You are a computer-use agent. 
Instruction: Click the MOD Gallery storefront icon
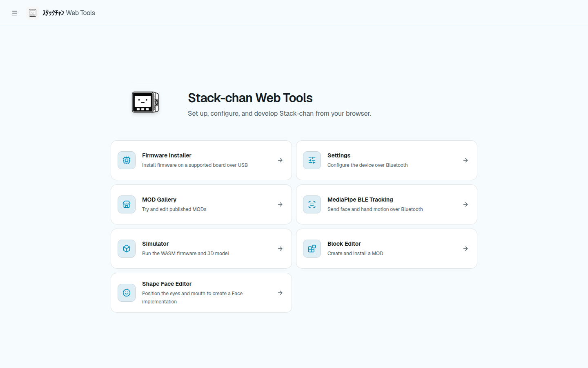pos(127,204)
